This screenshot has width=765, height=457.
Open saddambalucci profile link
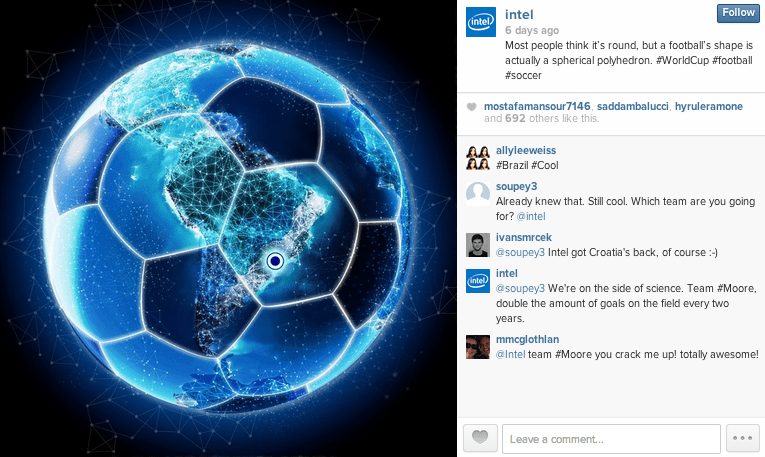(x=633, y=106)
